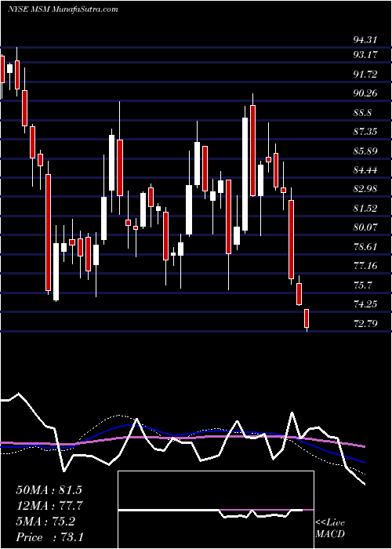Click the 93.17 price axis label
The width and height of the screenshot is (392, 549).
(x=365, y=55)
